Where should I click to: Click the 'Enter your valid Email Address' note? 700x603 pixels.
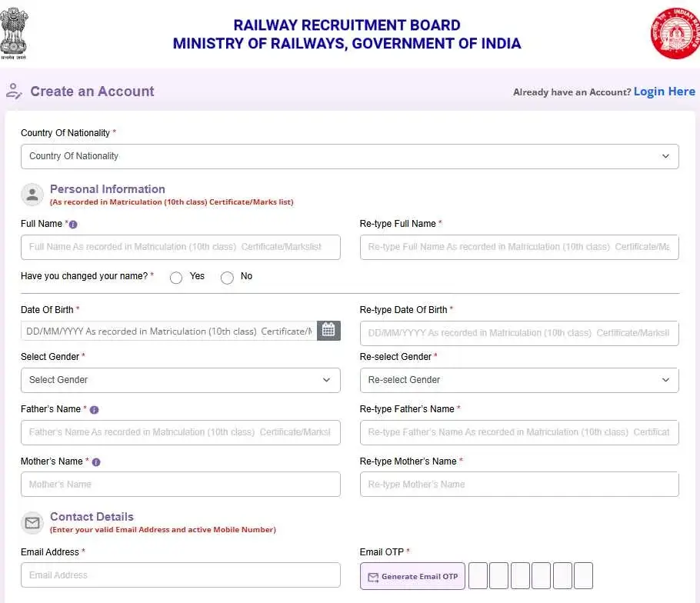pos(163,530)
